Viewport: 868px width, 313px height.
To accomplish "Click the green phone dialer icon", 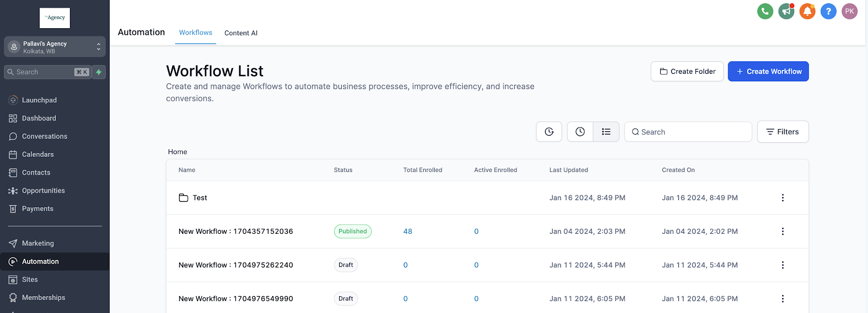I will click(x=765, y=11).
